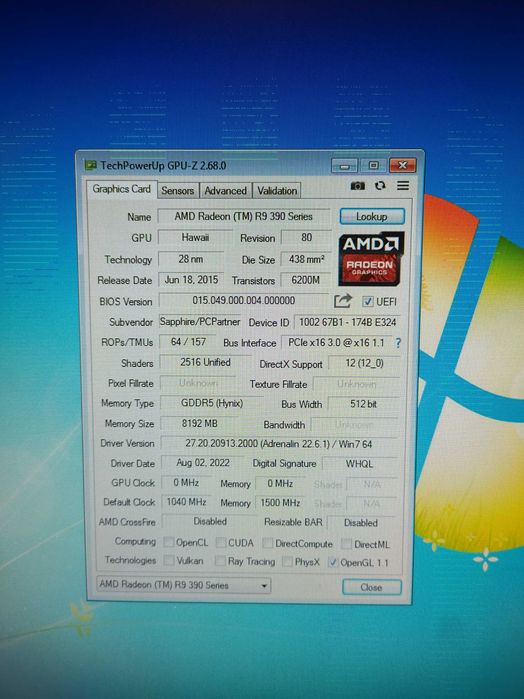Image resolution: width=524 pixels, height=699 pixels.
Task: Click the Pixel Fillrate Unknown field
Action: pos(198,383)
